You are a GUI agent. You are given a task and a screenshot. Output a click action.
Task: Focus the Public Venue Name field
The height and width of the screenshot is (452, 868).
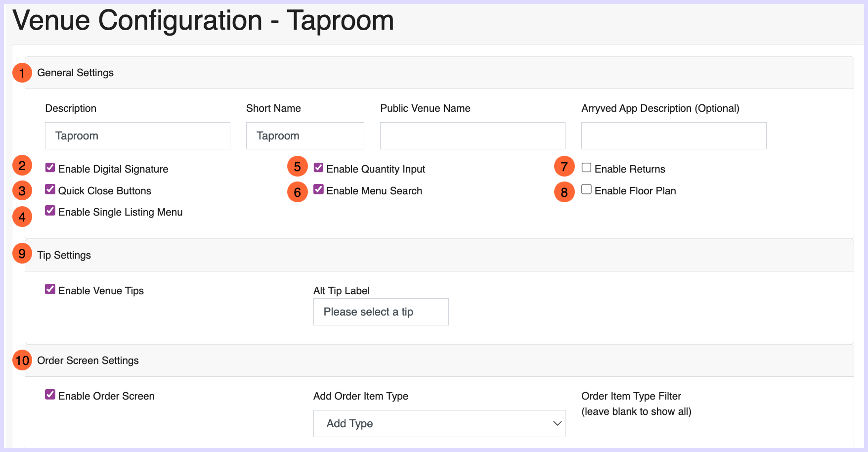pos(473,136)
